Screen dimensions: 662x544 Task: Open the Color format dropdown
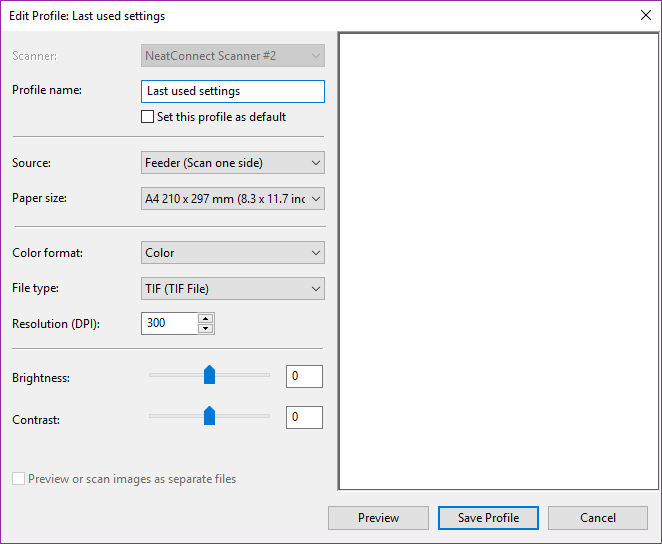(x=233, y=252)
